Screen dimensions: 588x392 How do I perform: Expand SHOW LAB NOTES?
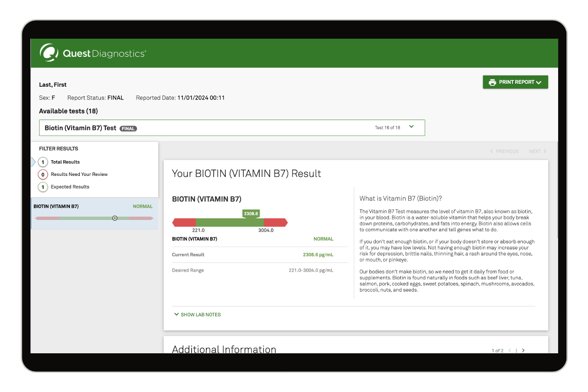197,315
